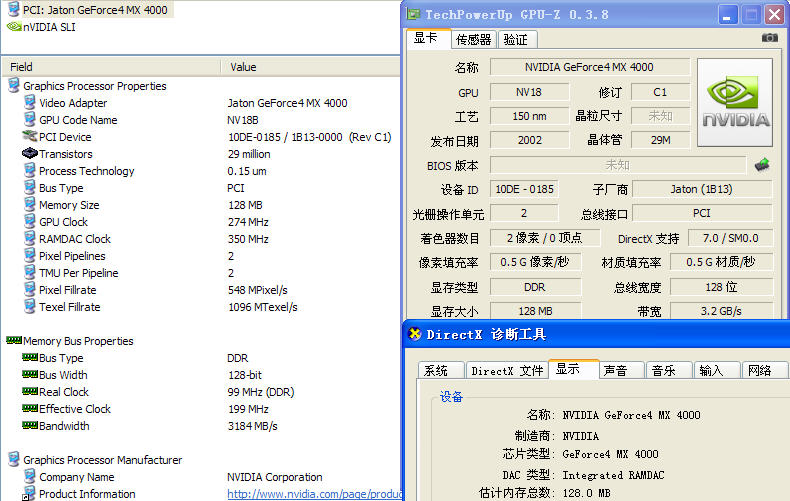Click the Bandwidth memory icon
The image size is (790, 501).
(30, 425)
